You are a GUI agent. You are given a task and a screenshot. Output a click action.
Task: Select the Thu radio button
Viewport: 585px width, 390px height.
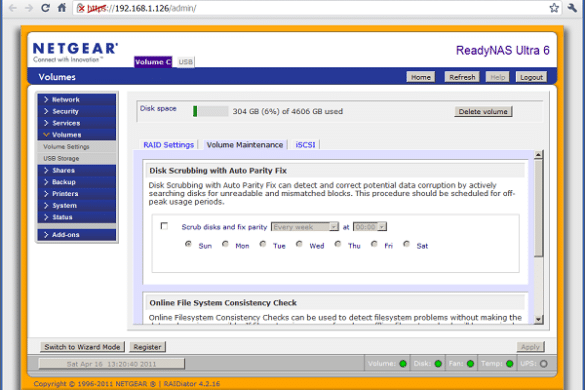(338, 244)
